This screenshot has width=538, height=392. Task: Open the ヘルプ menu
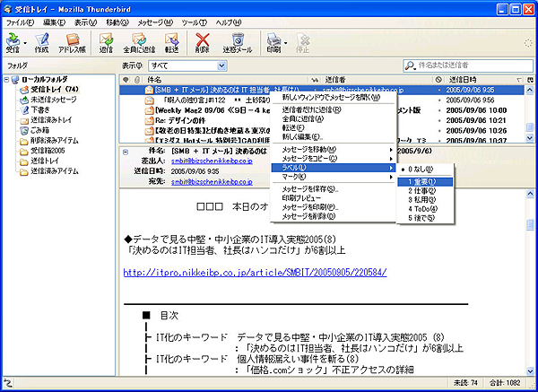(229, 22)
